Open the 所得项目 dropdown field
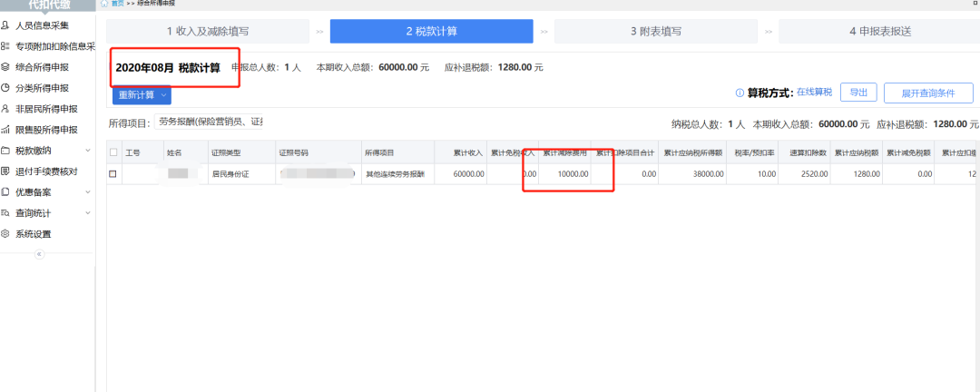 click(x=210, y=122)
